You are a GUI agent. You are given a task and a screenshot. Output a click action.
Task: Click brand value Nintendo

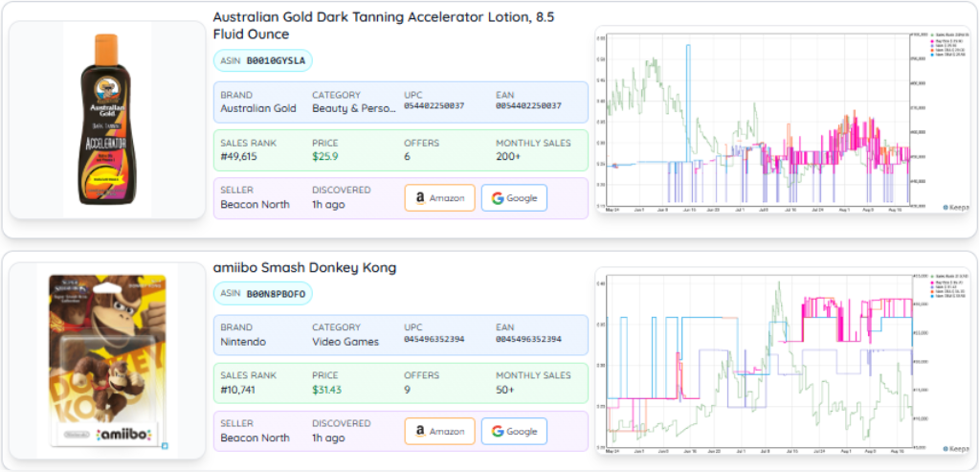pos(243,342)
